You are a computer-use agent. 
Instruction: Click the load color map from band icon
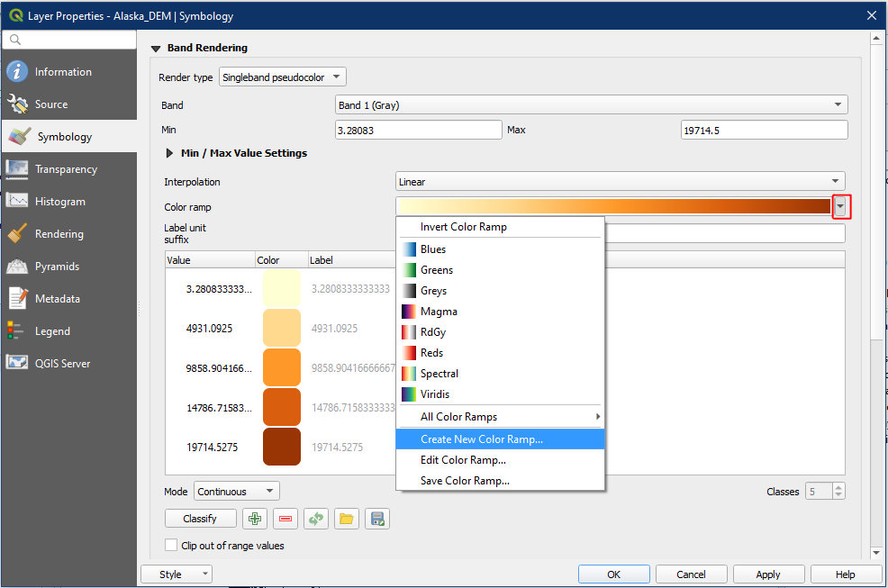point(316,519)
